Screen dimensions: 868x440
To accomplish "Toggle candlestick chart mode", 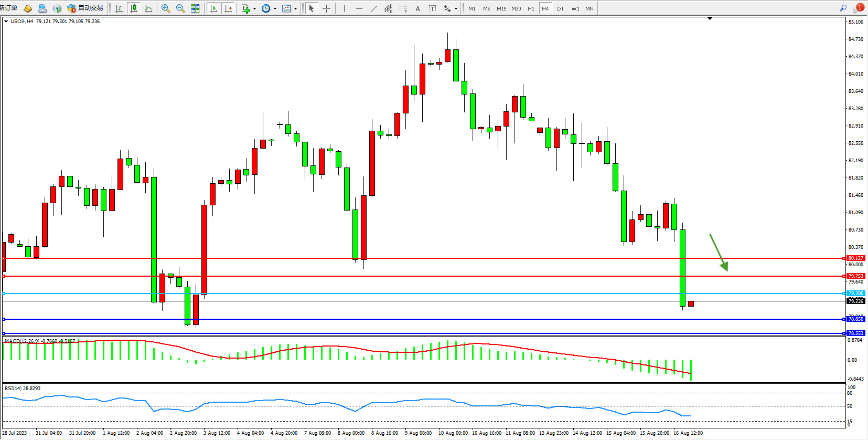I will click(x=134, y=8).
